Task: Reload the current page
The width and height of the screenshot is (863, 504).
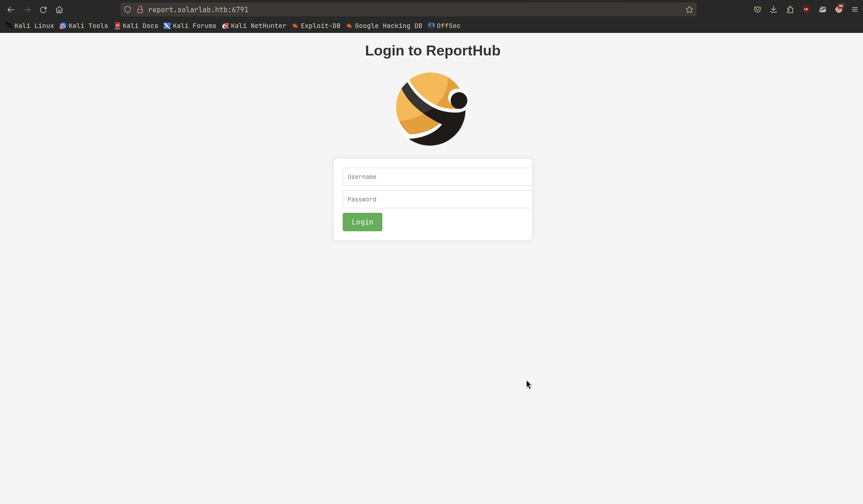Action: tap(43, 9)
